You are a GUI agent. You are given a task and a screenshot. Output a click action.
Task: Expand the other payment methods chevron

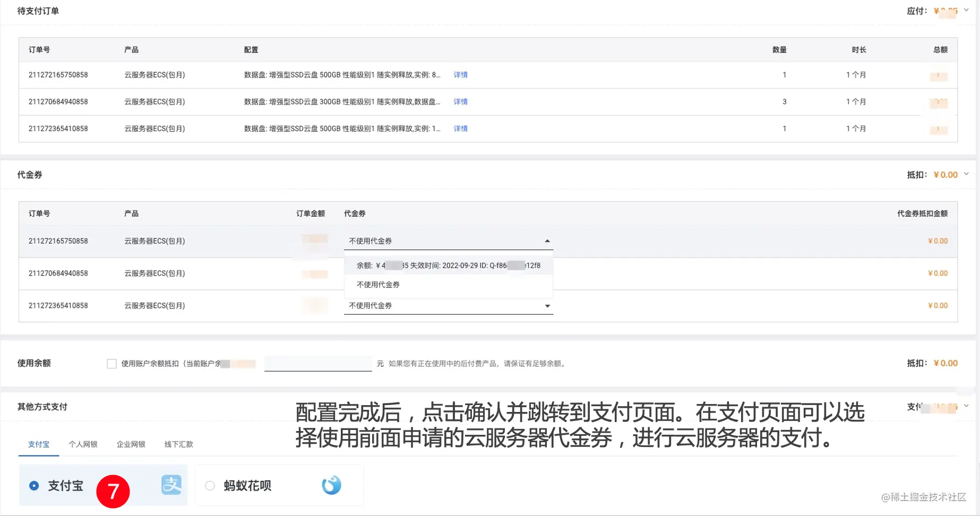pyautogui.click(x=966, y=406)
